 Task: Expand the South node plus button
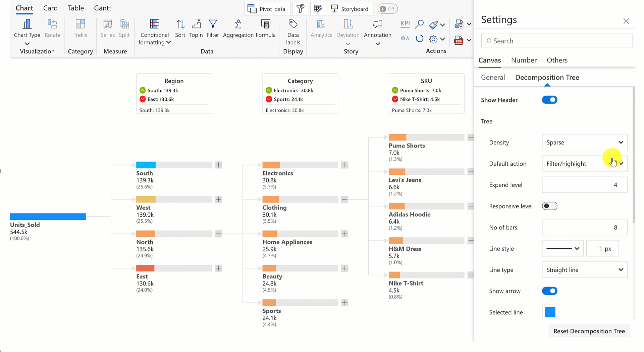click(218, 165)
